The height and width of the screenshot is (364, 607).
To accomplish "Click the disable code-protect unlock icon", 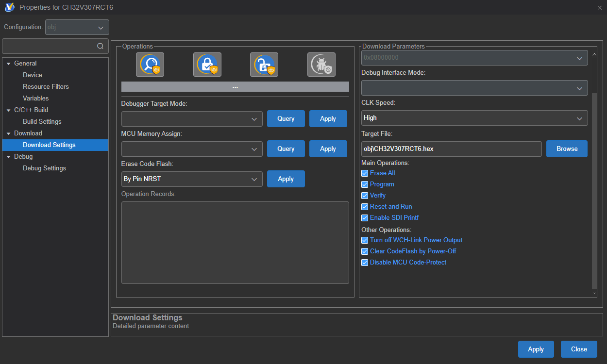I will point(264,65).
